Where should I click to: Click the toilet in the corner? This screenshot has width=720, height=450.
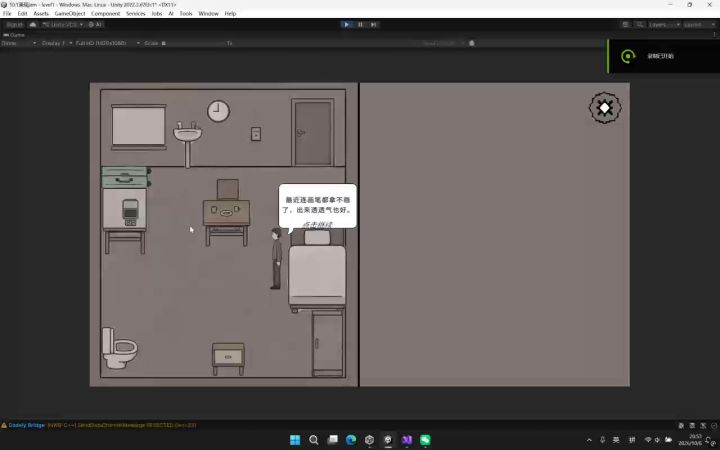tap(119, 348)
